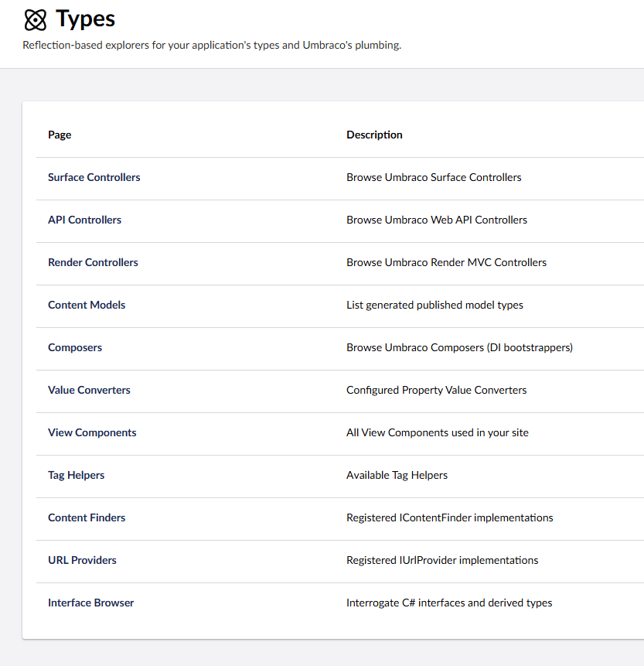Open the Value Converters link
644x666 pixels.
[89, 390]
